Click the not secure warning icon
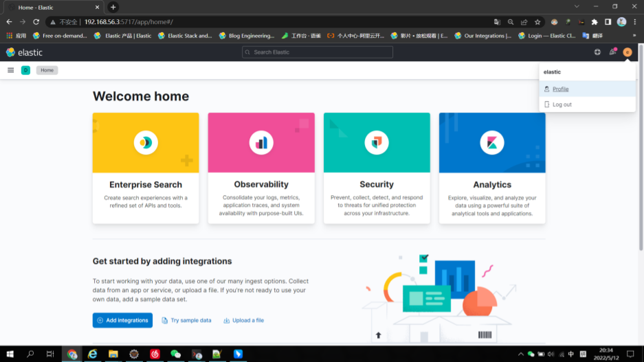This screenshot has width=644, height=362. point(53,22)
